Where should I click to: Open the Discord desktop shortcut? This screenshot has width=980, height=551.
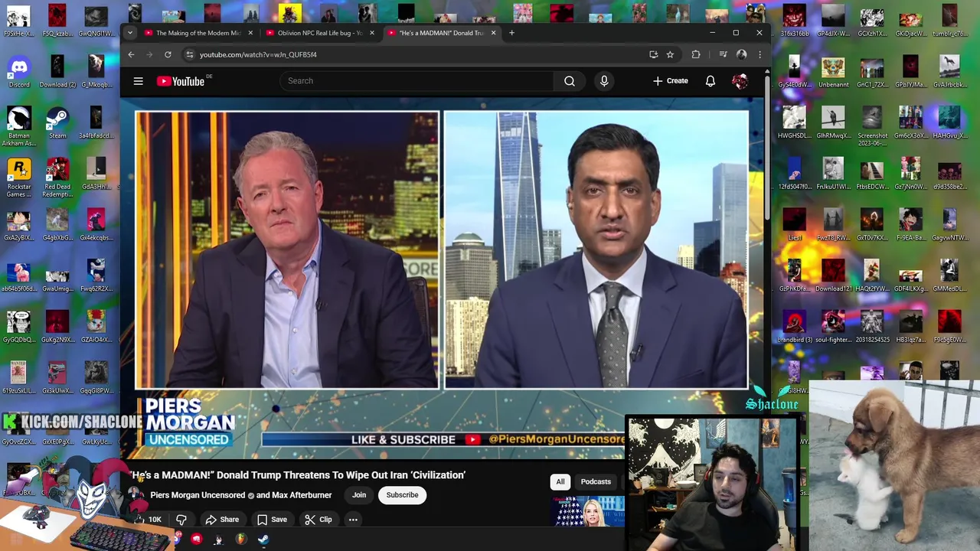coord(19,73)
